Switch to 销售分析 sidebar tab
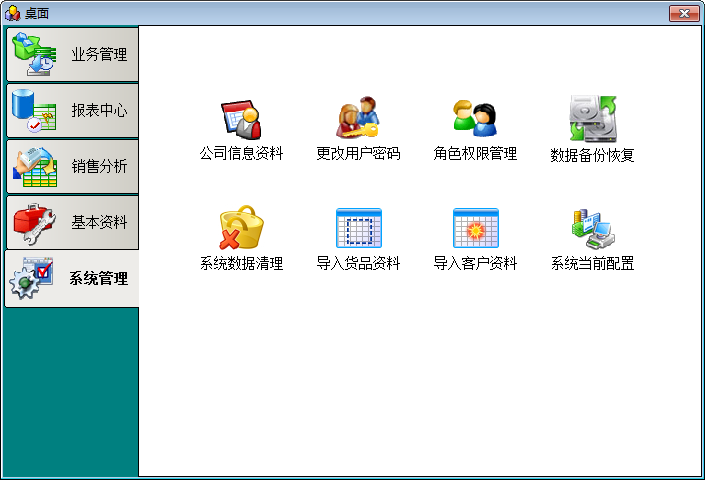The width and height of the screenshot is (705, 480). (x=72, y=166)
